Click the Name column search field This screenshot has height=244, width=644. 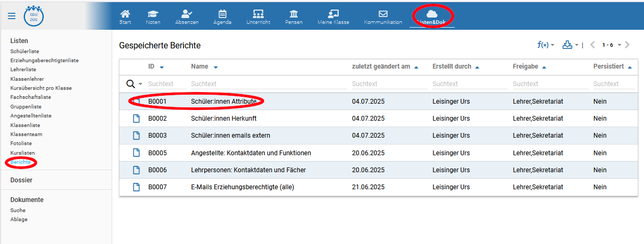pos(266,84)
